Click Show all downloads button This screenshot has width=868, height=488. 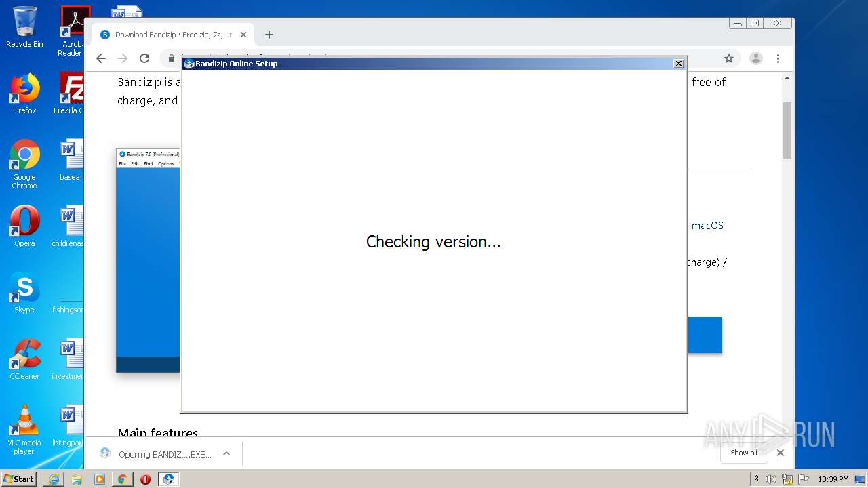tap(744, 453)
